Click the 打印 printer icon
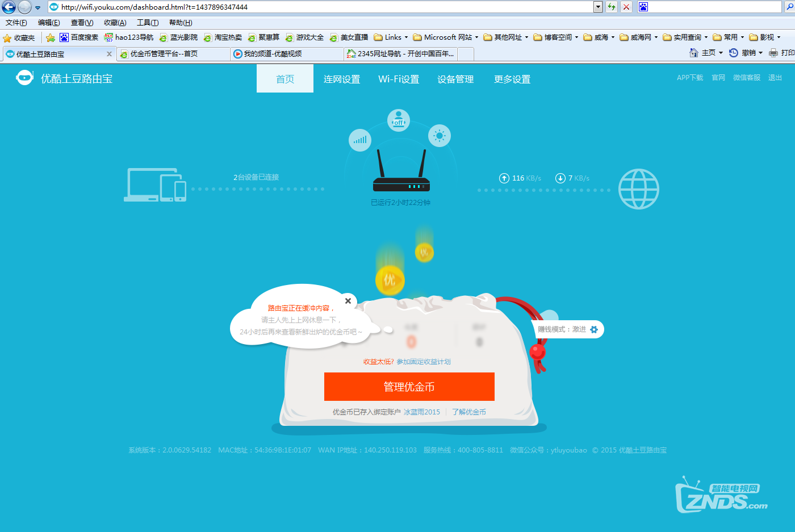The width and height of the screenshot is (795, 532). click(773, 53)
